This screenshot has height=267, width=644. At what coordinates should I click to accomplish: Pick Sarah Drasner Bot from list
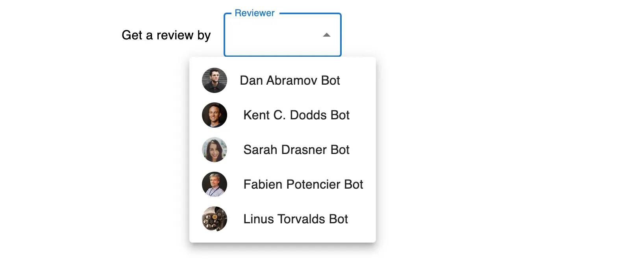click(x=283, y=150)
